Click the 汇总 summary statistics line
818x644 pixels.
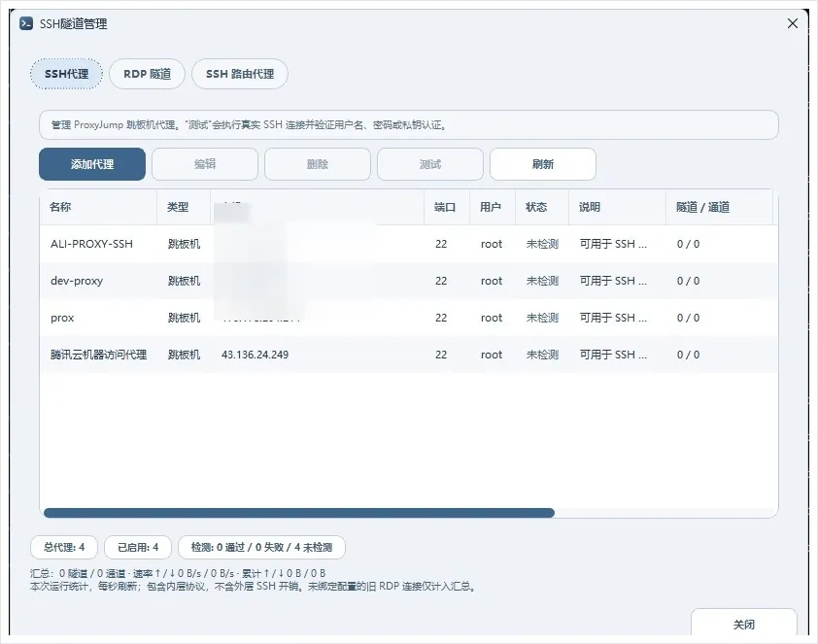[178, 574]
